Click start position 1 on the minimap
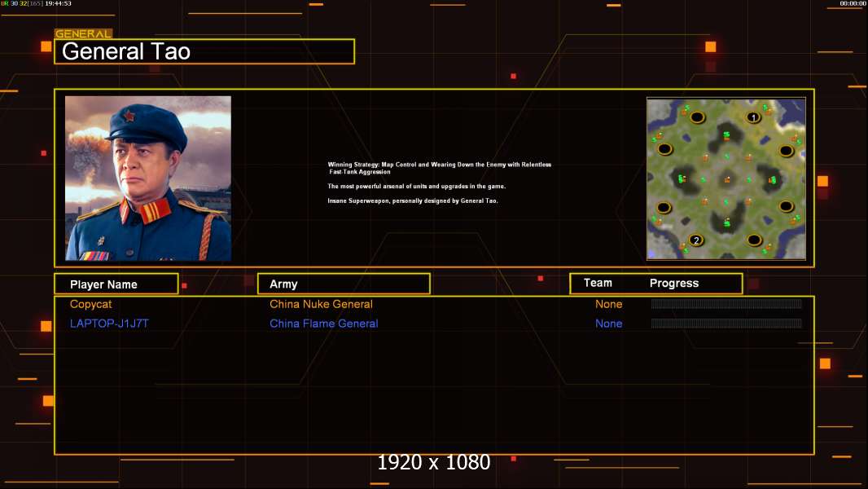868x489 pixels. tap(753, 117)
